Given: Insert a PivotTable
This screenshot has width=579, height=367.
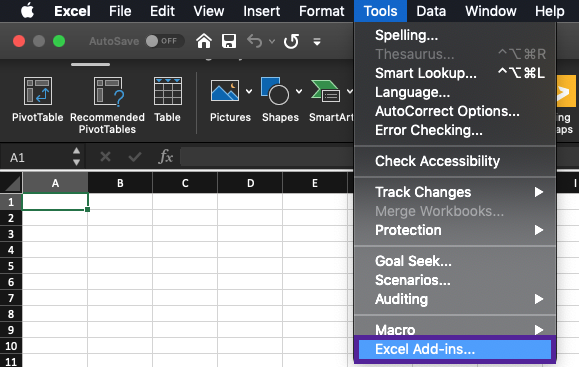Looking at the screenshot, I should click(38, 100).
